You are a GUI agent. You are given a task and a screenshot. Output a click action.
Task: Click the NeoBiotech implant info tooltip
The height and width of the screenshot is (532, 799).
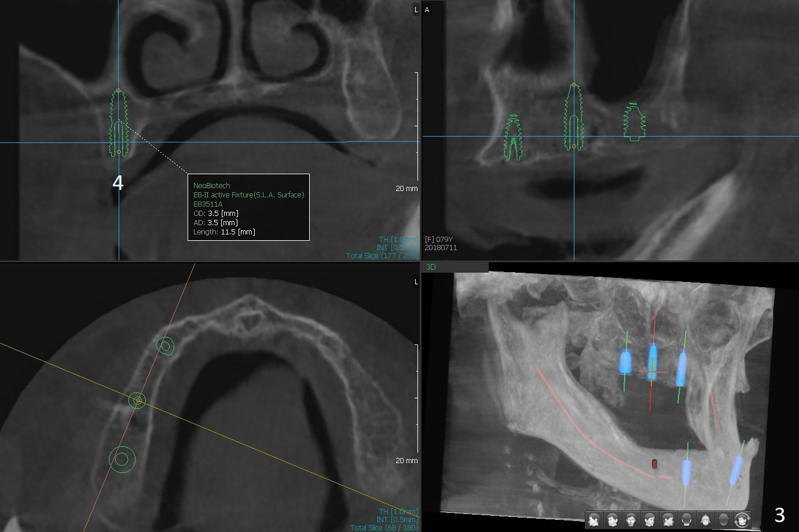[248, 207]
